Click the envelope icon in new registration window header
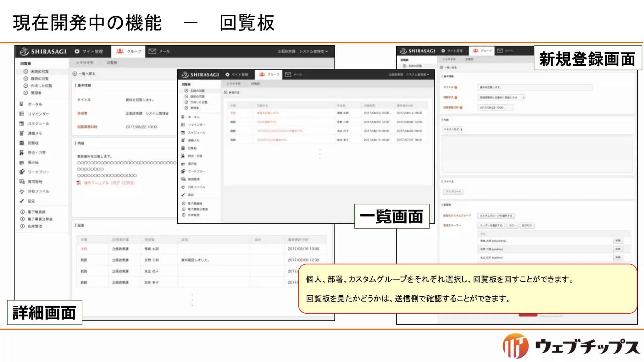Viewport: 644px width, 362px height. (x=500, y=51)
